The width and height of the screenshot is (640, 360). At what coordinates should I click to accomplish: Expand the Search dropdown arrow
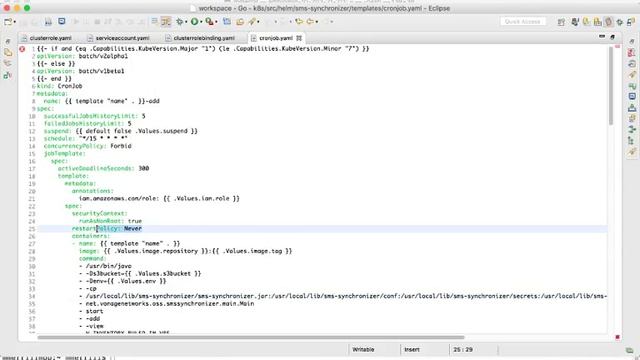[259, 22]
